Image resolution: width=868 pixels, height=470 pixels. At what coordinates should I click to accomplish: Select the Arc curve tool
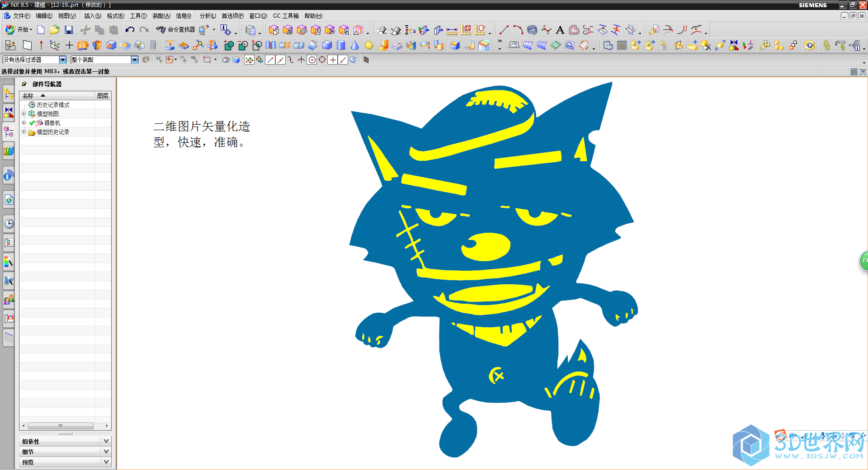click(518, 30)
